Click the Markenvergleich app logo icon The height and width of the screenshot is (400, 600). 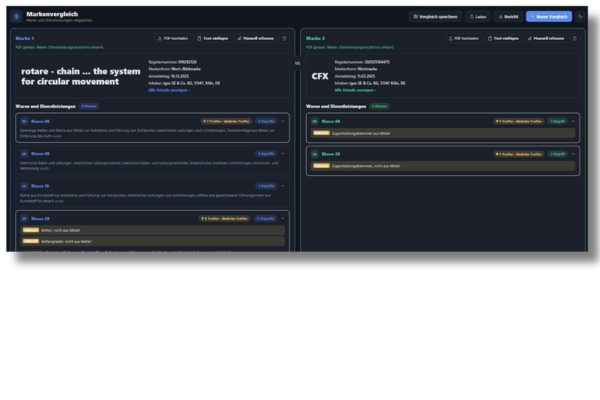click(x=16, y=16)
